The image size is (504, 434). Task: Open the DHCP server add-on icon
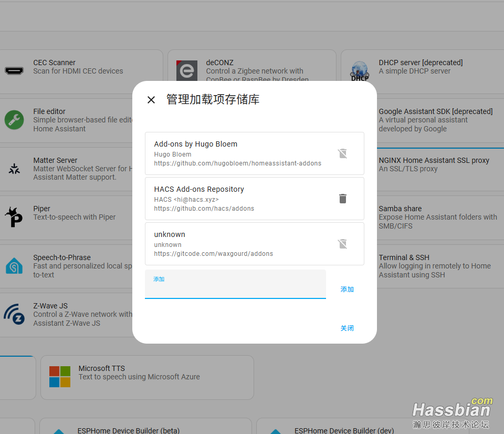coord(359,71)
